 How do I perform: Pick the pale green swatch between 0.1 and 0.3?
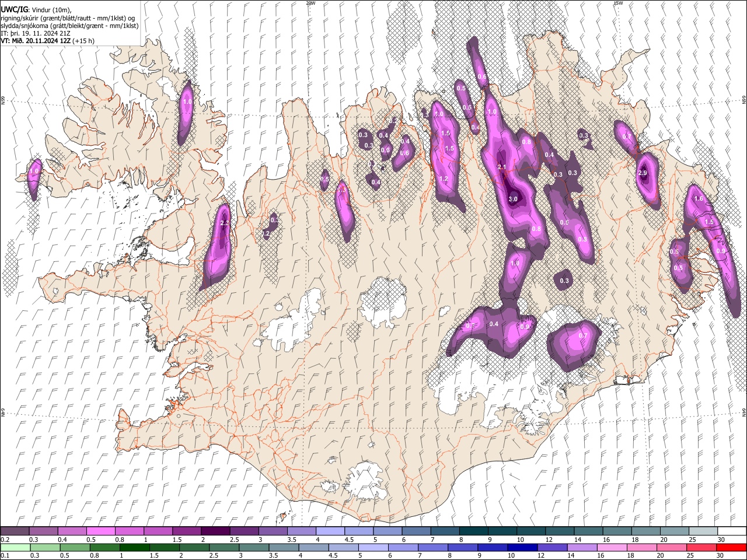tap(15, 547)
